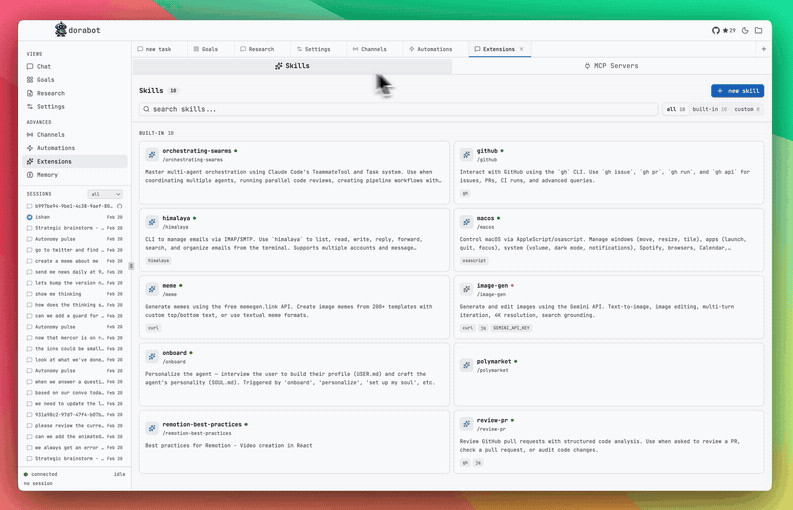Filter skills by 'all 10'
This screenshot has height=510, width=793.
click(x=676, y=109)
